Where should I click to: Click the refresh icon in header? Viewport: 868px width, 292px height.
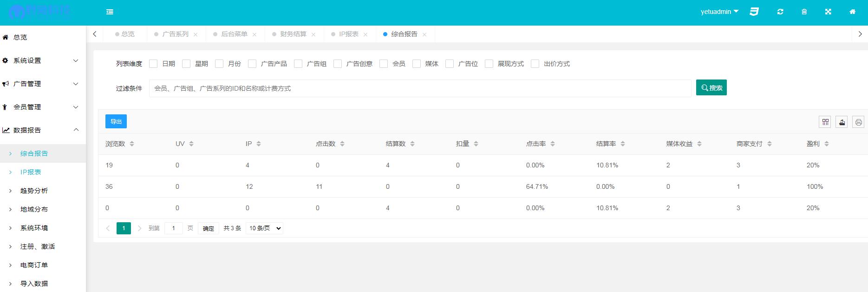tap(780, 12)
